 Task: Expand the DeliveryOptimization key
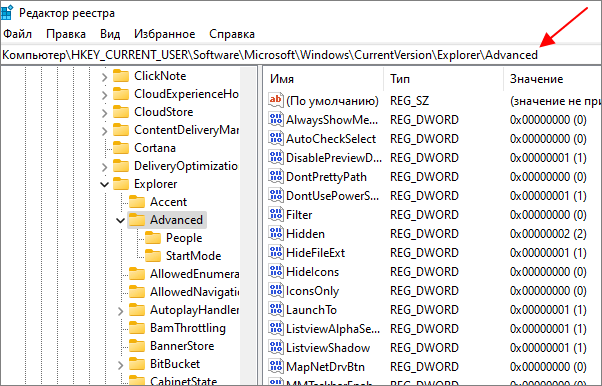[x=104, y=167]
